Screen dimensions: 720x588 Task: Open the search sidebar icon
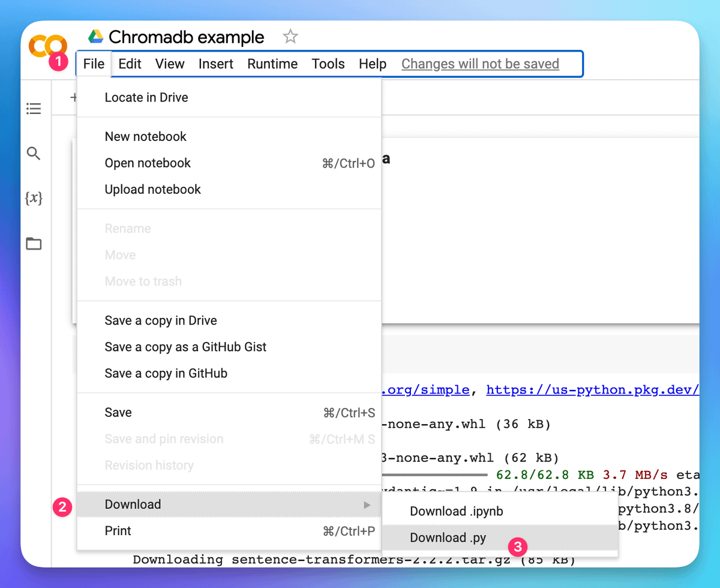[34, 154]
